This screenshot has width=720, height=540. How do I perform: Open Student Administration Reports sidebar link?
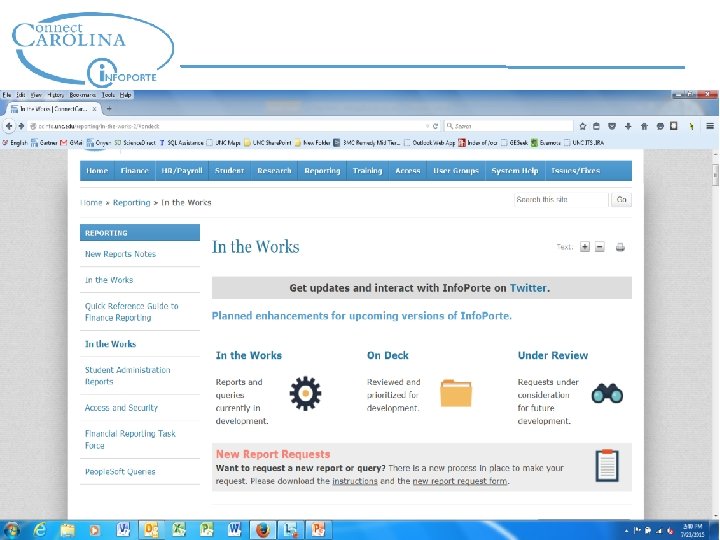click(127, 376)
